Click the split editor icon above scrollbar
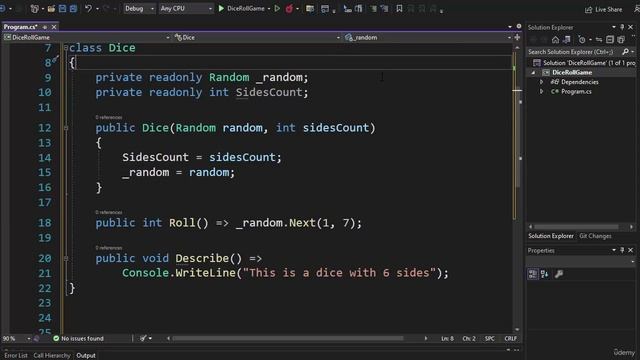The width and height of the screenshot is (640, 360). (517, 37)
